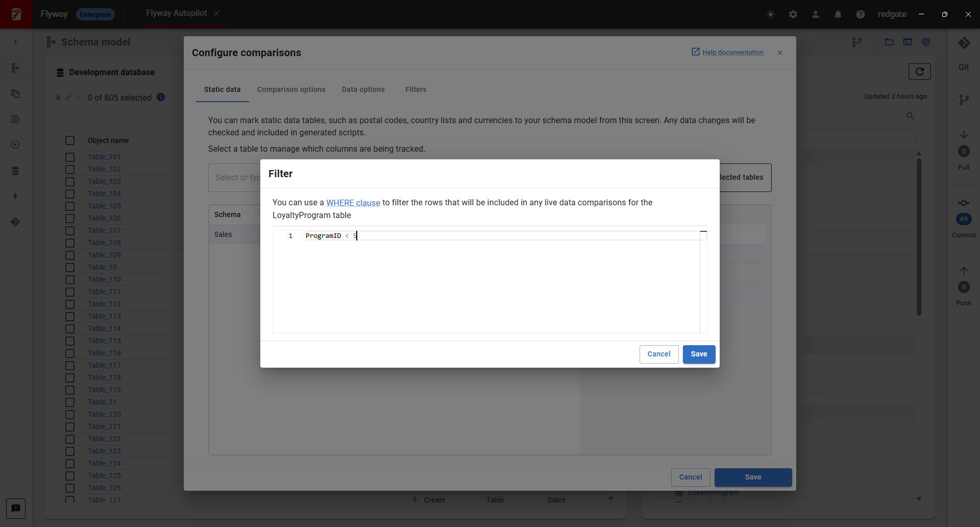Open the user account icon
The image size is (980, 527).
[x=816, y=14]
